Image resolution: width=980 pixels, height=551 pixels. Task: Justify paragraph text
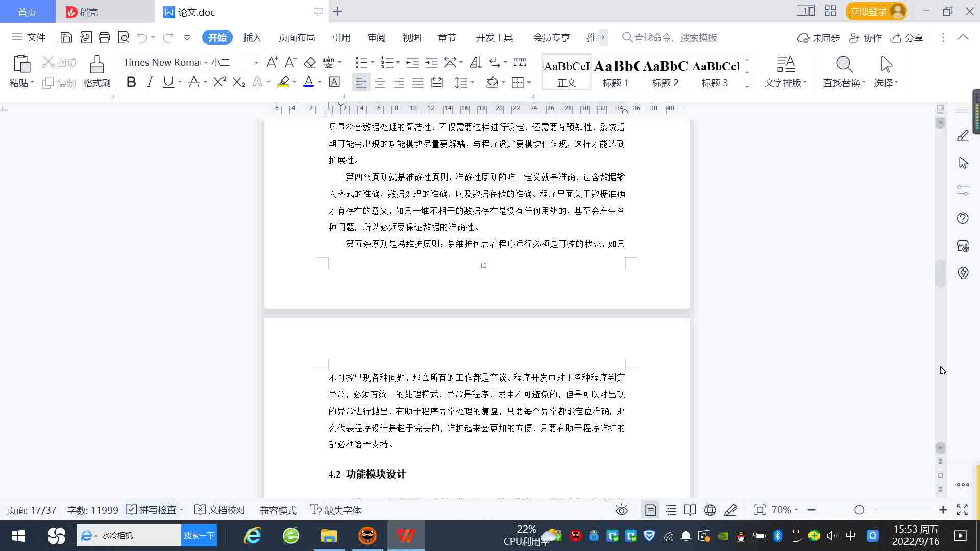[x=418, y=82]
